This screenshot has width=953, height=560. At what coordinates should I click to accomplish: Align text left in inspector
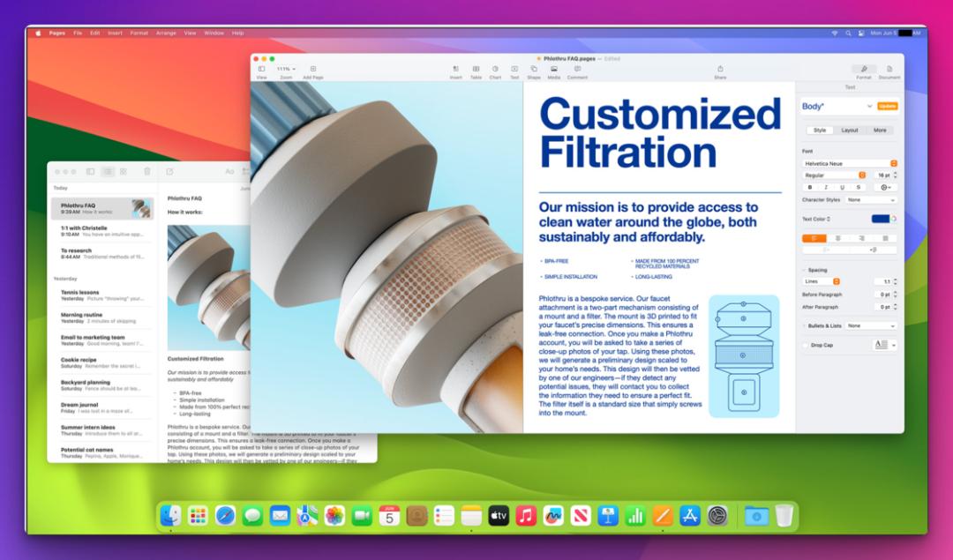[x=814, y=238]
